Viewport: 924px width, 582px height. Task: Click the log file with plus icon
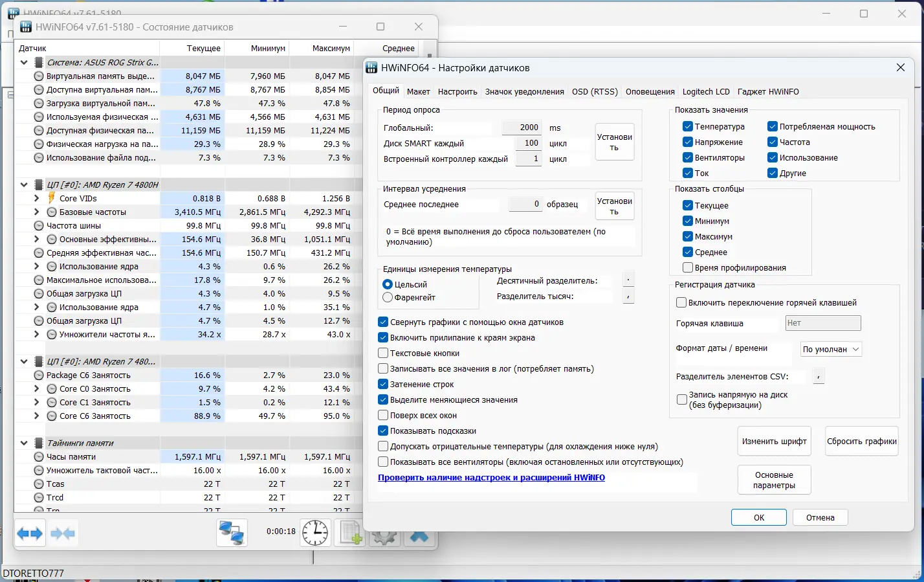pyautogui.click(x=350, y=533)
